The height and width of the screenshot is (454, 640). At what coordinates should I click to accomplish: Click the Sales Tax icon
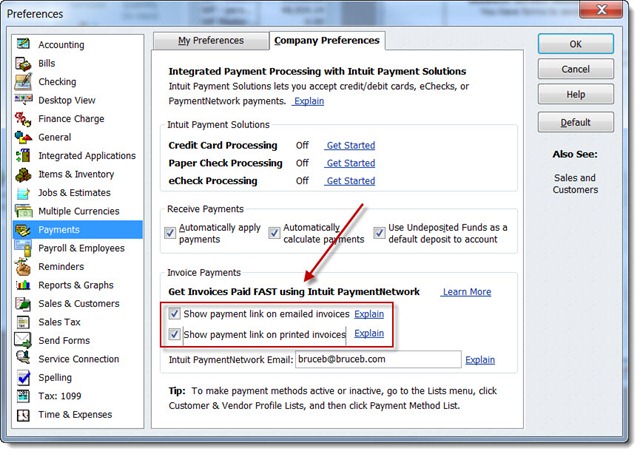pos(23,322)
